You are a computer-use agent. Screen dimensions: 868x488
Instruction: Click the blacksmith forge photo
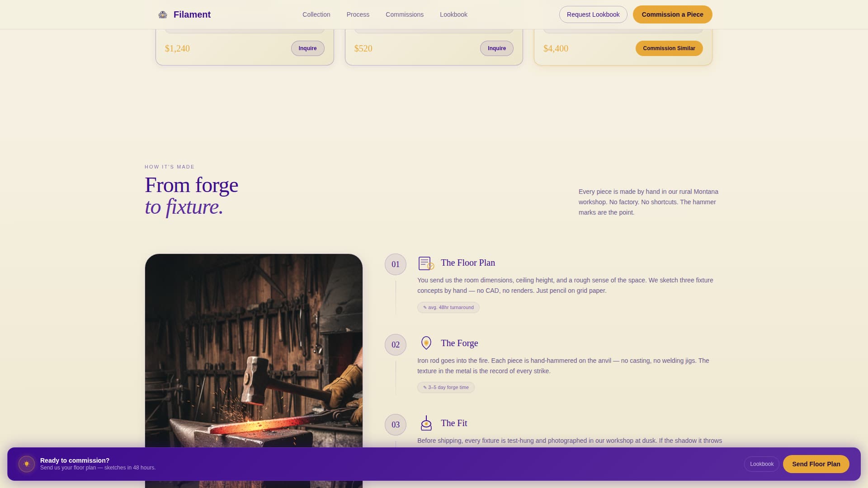coord(254,350)
